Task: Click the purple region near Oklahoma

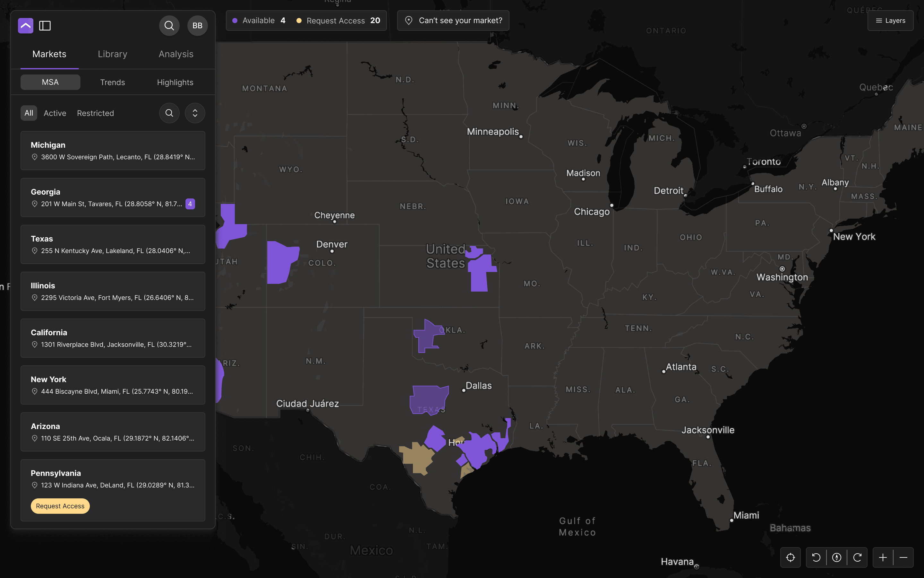Action: click(426, 337)
